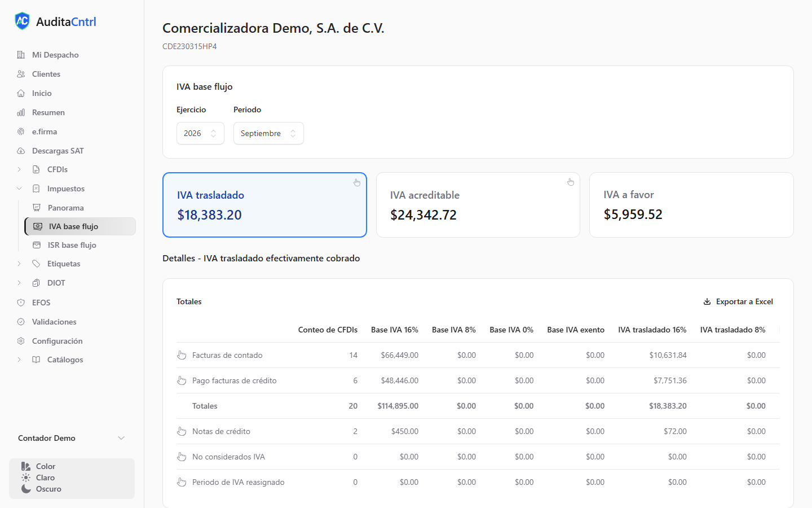The width and height of the screenshot is (812, 508).
Task: Select IVA base flujo in sidebar
Action: pos(80,226)
